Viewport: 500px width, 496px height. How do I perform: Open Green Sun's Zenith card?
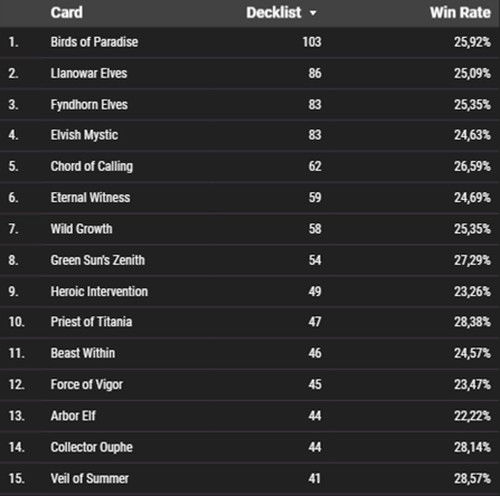pos(98,260)
